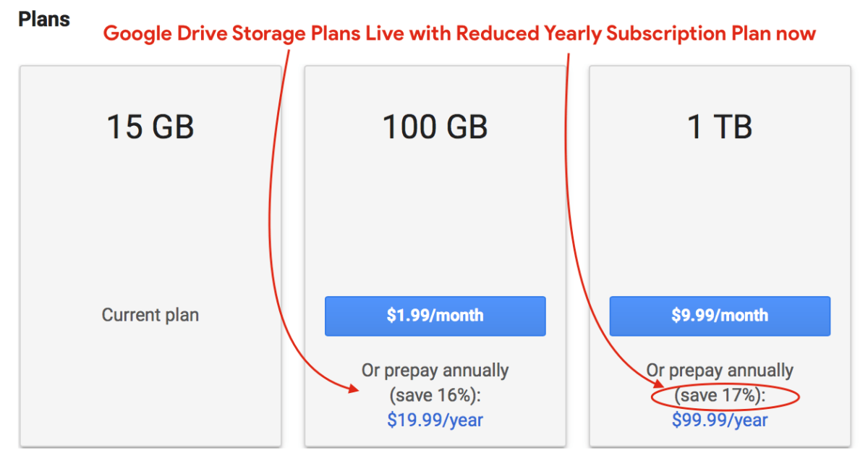Select the 15 GB plan heading
This screenshot has width=868, height=456.
coord(150,127)
